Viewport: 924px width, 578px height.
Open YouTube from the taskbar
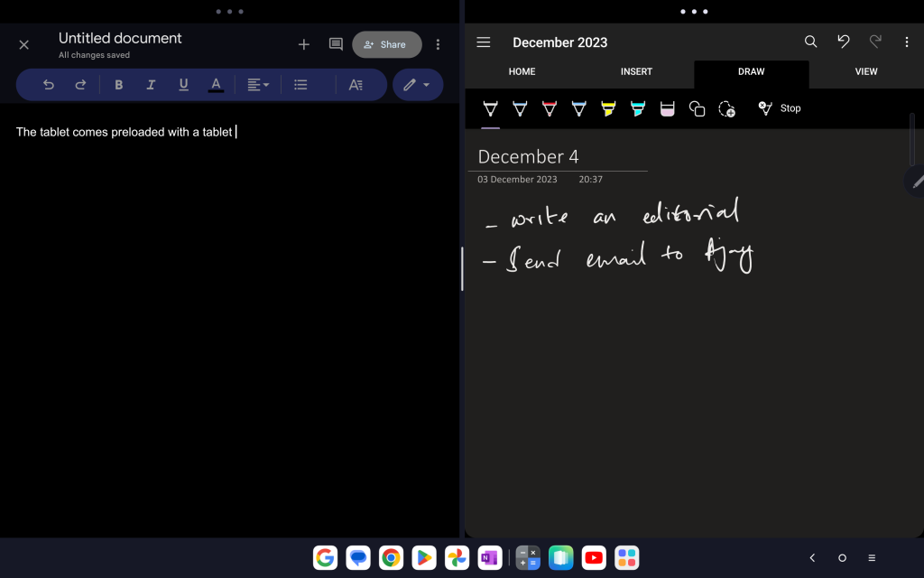click(x=593, y=558)
